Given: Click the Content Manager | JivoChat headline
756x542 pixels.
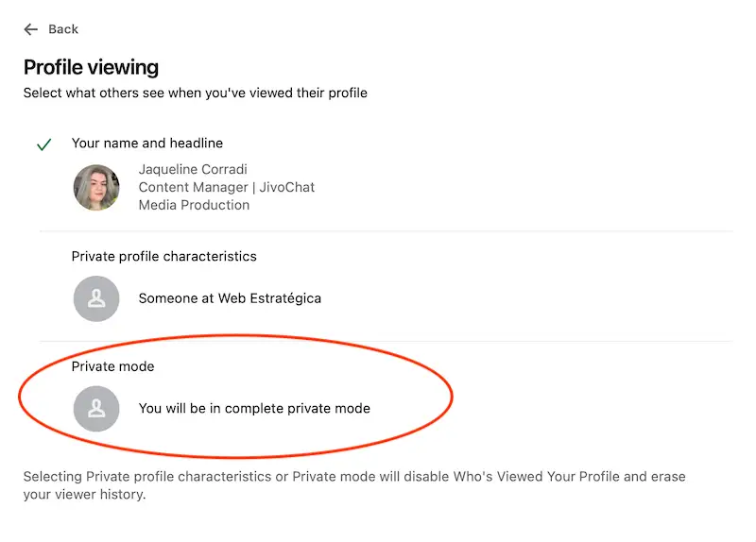Looking at the screenshot, I should click(x=227, y=187).
